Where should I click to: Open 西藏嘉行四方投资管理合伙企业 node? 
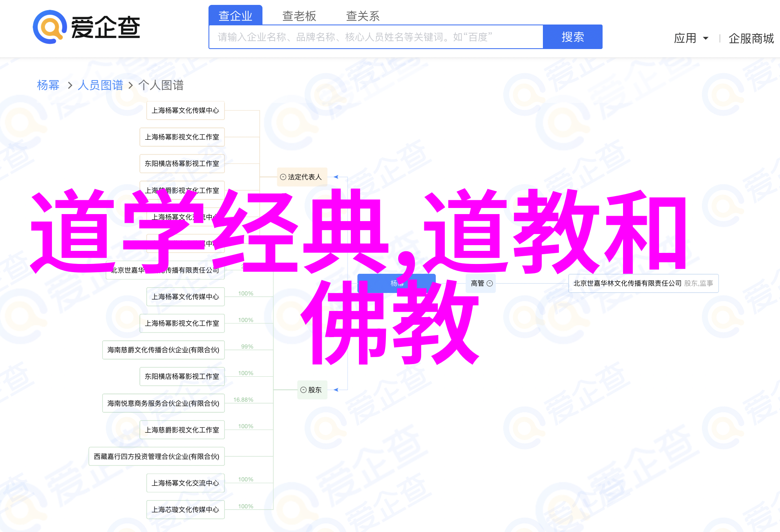pos(157,456)
